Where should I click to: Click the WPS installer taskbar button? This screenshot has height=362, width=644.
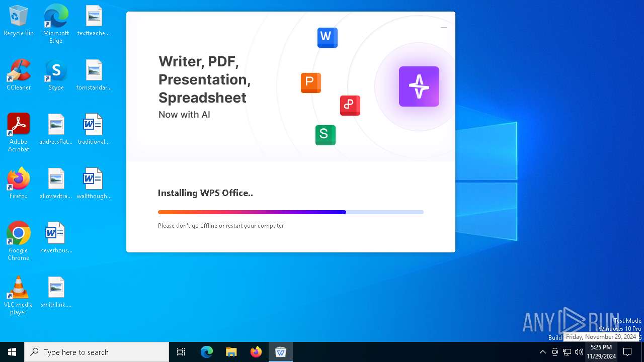(x=281, y=352)
